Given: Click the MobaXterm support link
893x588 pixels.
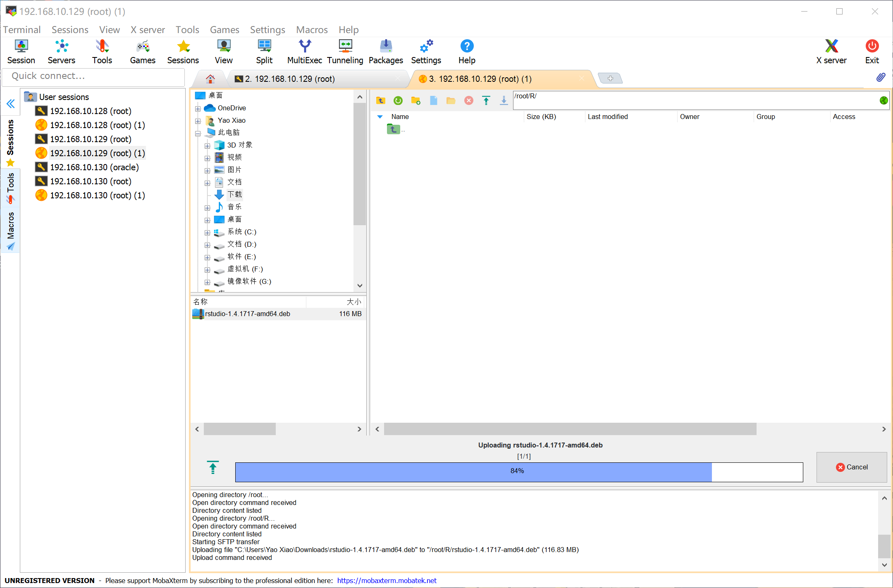Looking at the screenshot, I should click(x=388, y=580).
